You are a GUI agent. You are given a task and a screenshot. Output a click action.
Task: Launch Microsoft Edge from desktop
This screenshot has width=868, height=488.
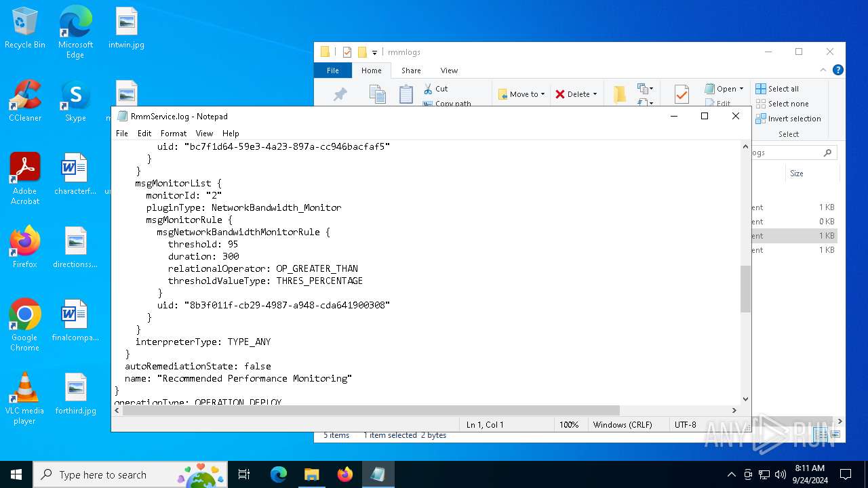click(x=75, y=32)
